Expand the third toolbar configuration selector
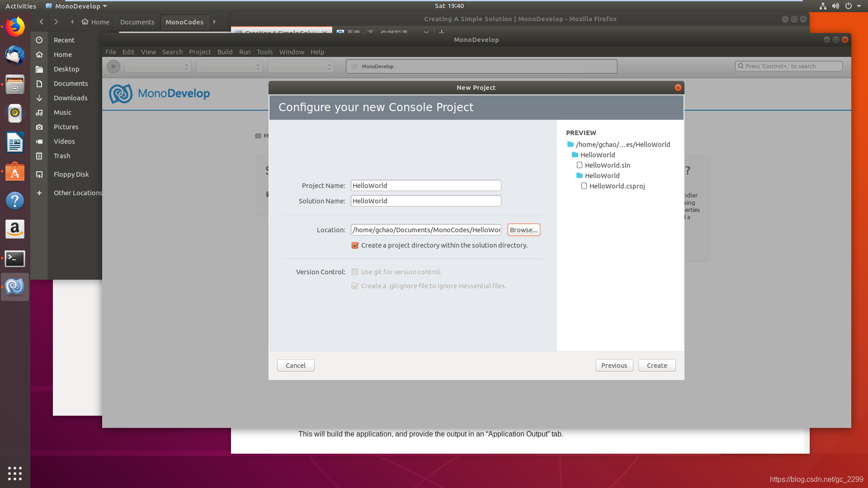 tap(301, 66)
